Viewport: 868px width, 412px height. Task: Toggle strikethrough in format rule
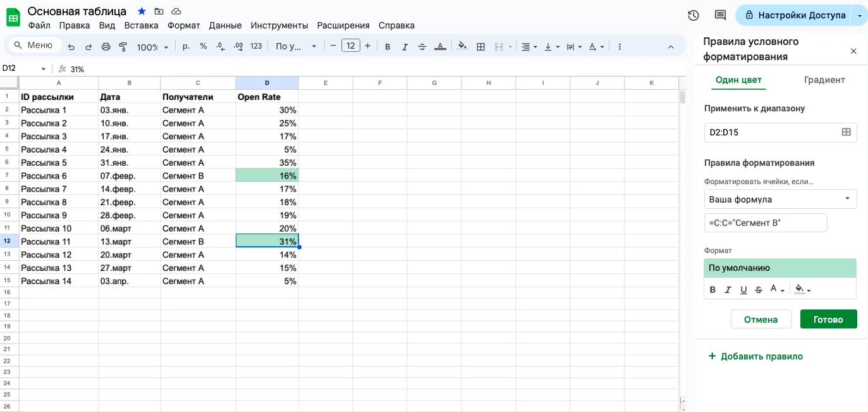(758, 290)
